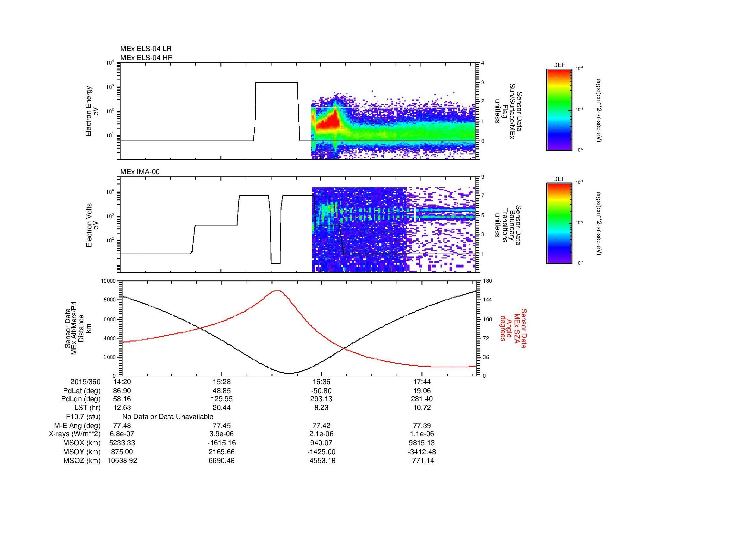Click the red 'MEx SZA Angle degrees' axis label

point(513,328)
